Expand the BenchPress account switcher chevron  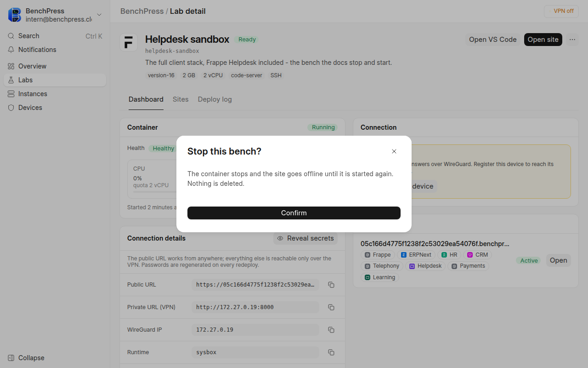pos(99,15)
